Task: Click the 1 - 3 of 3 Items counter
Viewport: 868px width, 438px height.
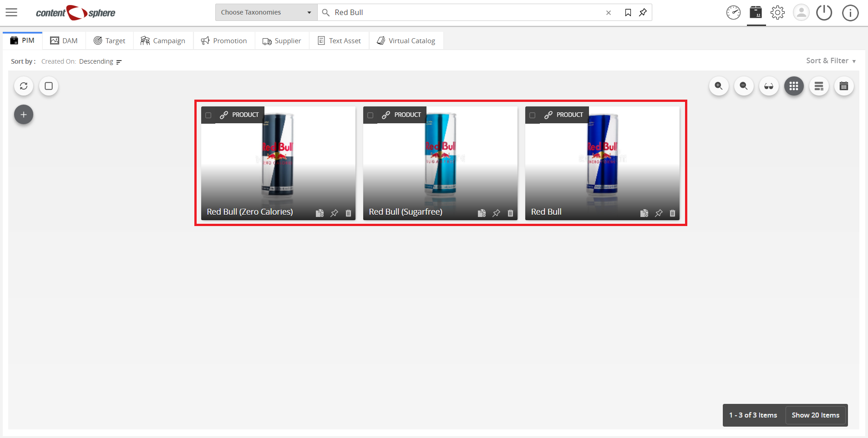Action: click(753, 415)
